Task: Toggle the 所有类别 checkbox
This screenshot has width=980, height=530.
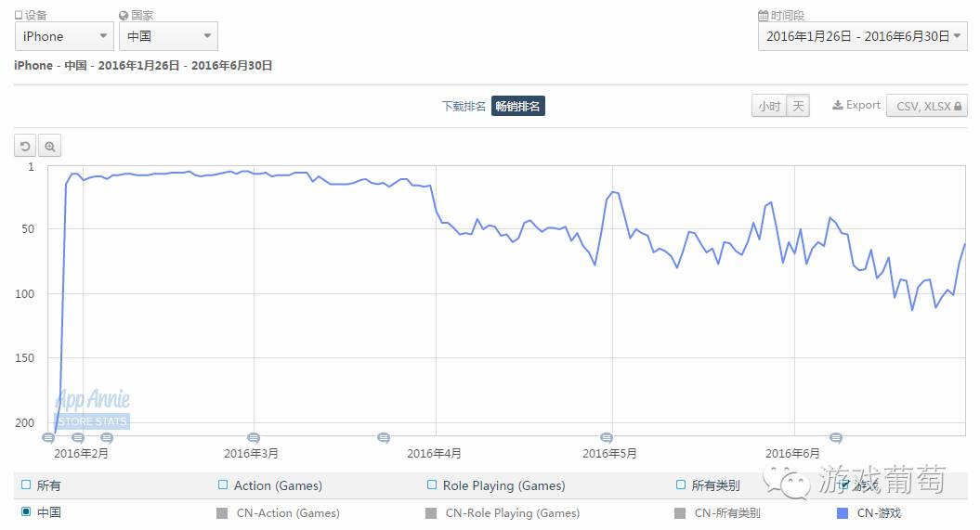Action: (x=681, y=485)
